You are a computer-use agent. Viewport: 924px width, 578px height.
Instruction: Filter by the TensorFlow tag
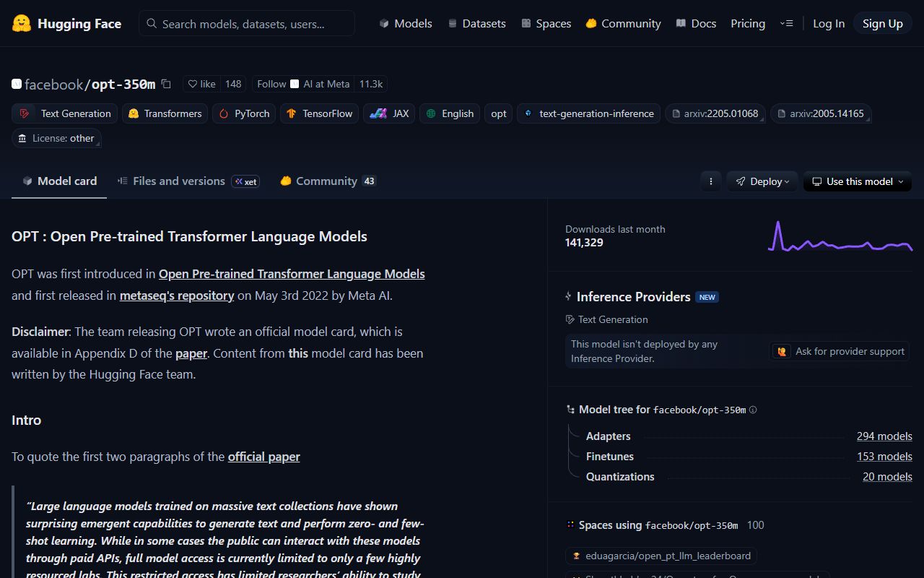tap(319, 113)
